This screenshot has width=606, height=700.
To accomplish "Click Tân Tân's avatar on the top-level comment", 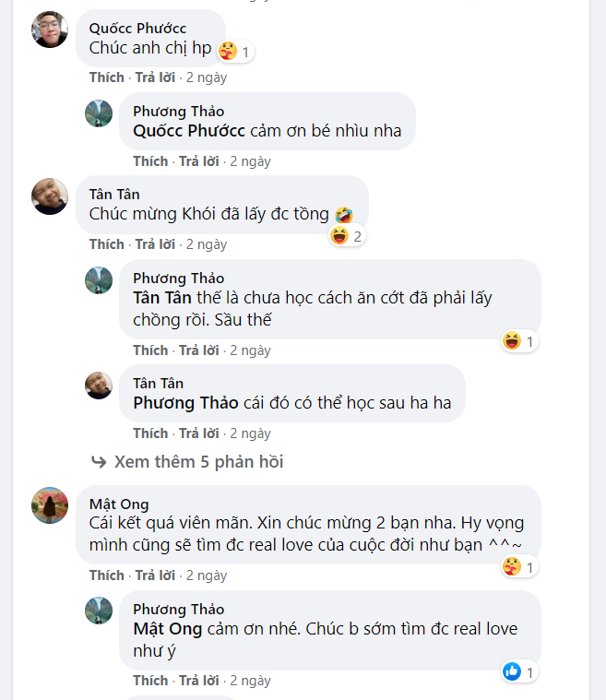I will coord(50,196).
